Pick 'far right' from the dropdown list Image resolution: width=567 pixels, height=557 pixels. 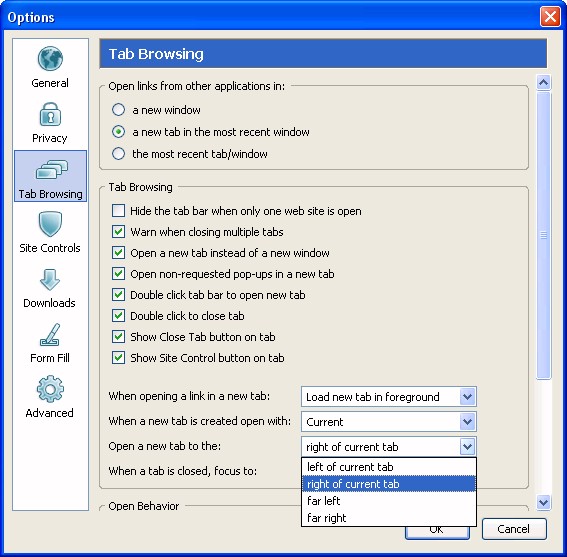pyautogui.click(x=389, y=518)
